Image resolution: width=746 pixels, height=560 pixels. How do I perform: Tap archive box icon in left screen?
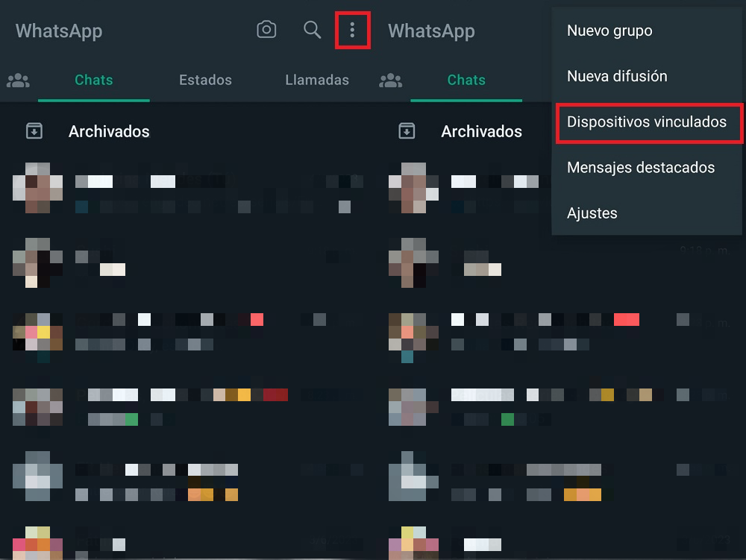tap(34, 130)
